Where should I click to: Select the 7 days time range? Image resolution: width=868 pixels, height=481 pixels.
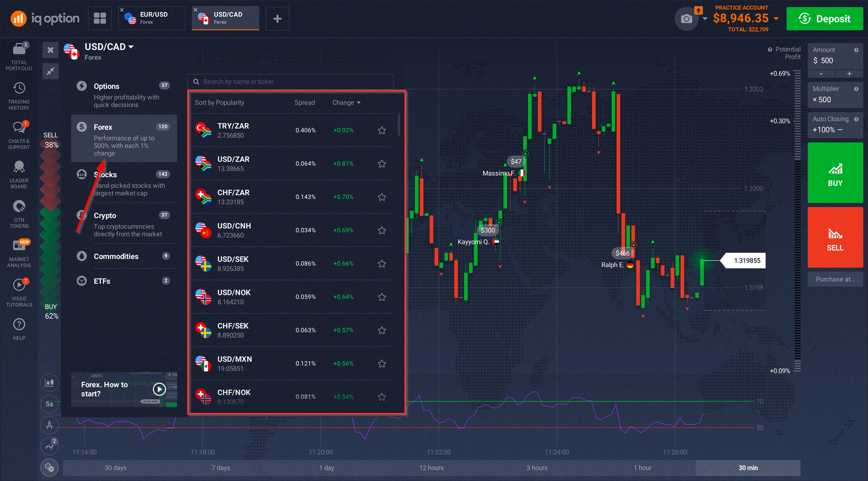click(x=221, y=468)
